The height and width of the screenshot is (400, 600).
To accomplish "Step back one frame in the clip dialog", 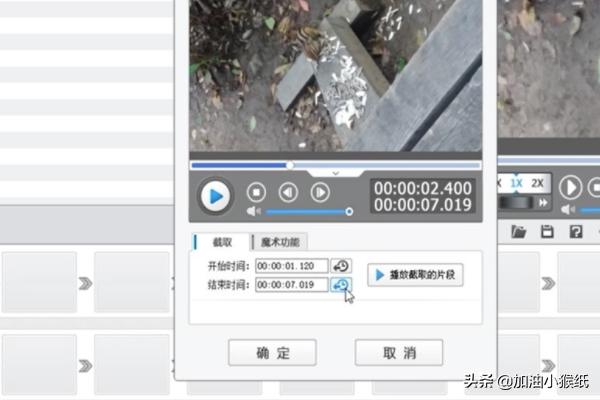I will coord(288,192).
